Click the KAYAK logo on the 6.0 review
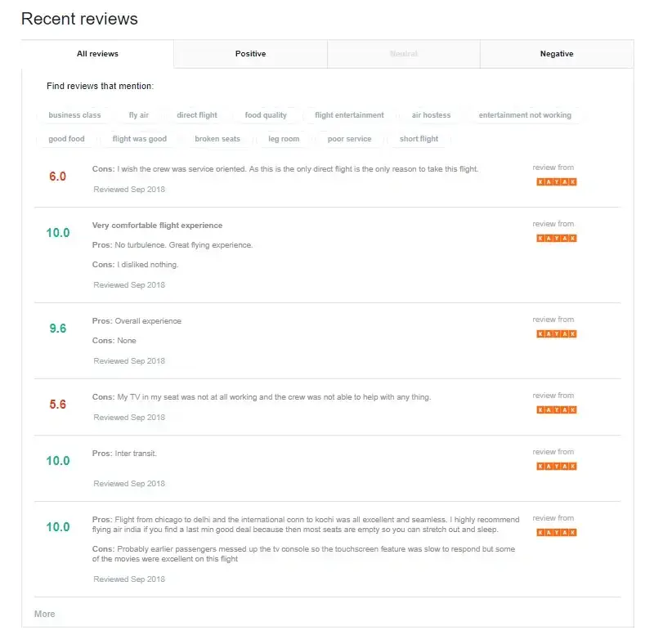Screen dimensions: 654x644 (556, 182)
